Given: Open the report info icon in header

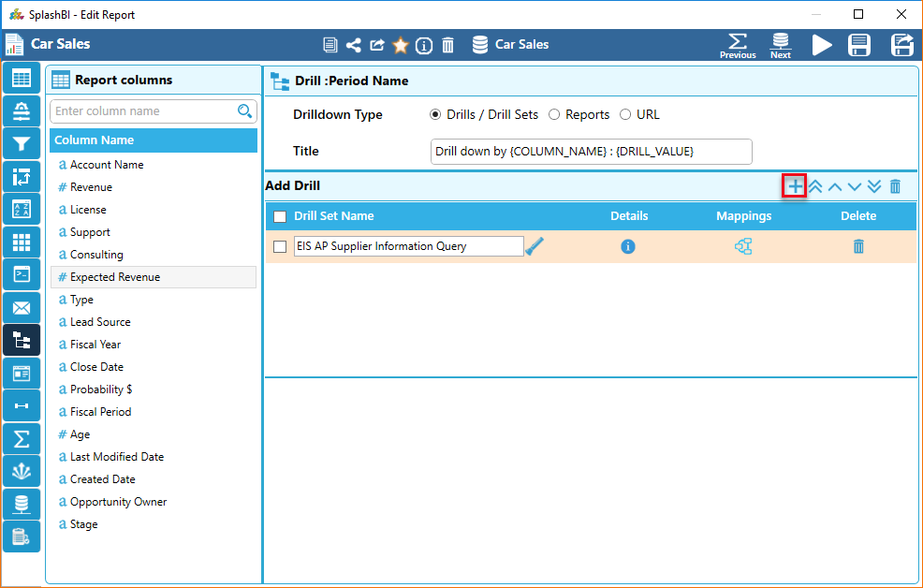Looking at the screenshot, I should tap(424, 45).
